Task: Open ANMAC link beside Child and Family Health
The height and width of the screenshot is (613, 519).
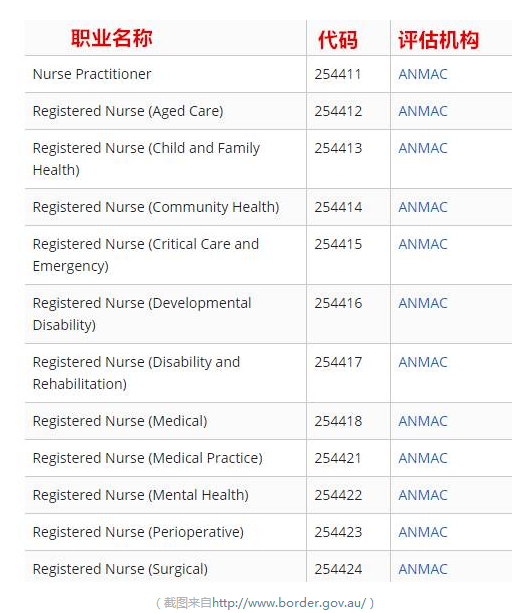Action: 422,149
